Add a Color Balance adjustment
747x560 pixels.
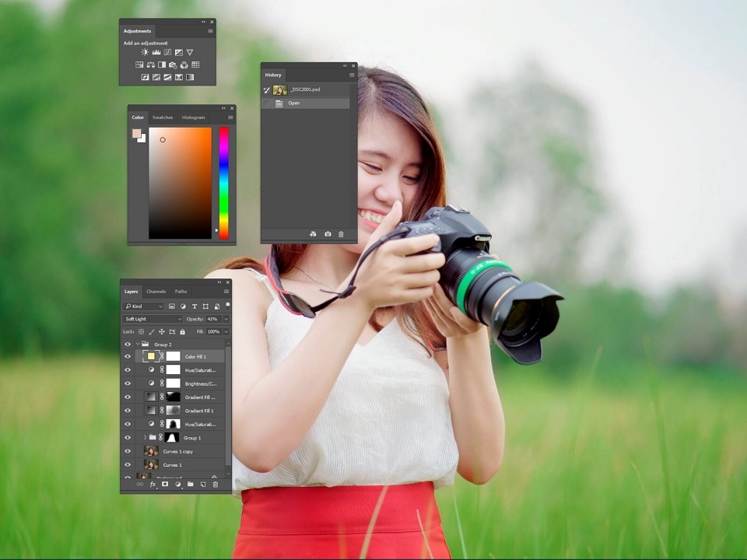(150, 65)
